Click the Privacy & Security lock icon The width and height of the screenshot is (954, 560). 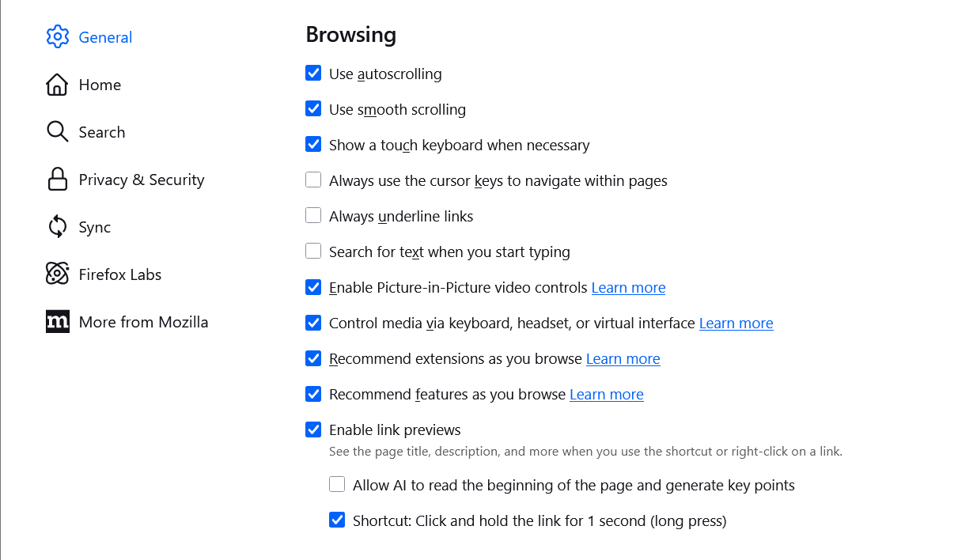[58, 180]
